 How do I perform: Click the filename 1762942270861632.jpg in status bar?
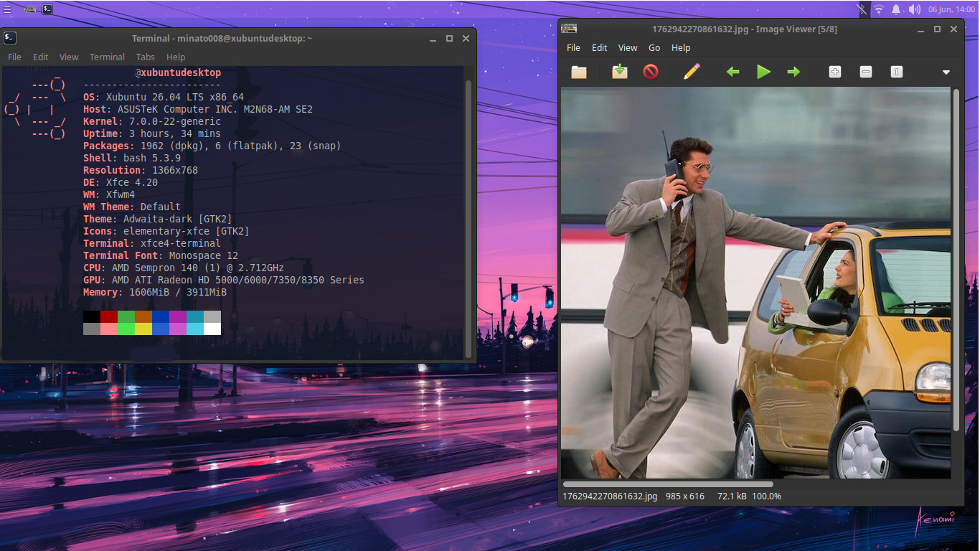[x=610, y=496]
